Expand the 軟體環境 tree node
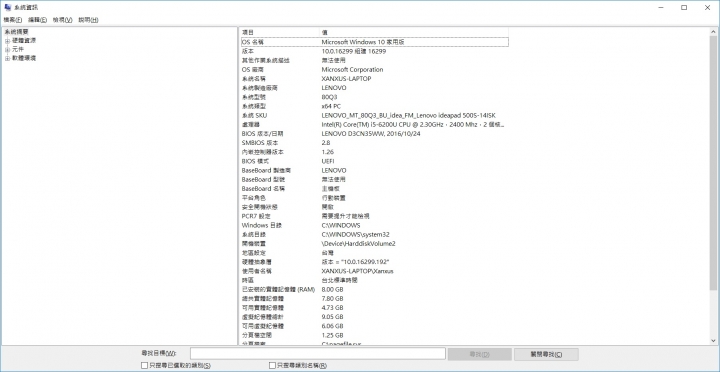This screenshot has height=372, width=720. coord(7,58)
